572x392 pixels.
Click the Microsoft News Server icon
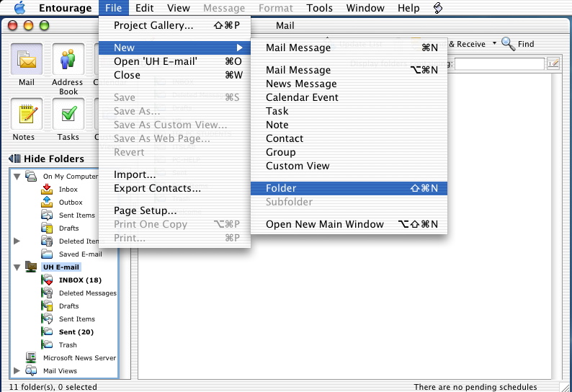31,357
